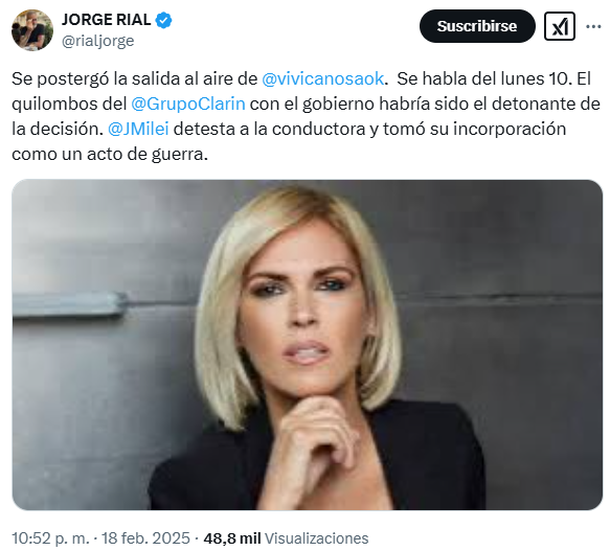This screenshot has width=610, height=551.
Task: Open the @JMilei mention link
Action: [138, 129]
